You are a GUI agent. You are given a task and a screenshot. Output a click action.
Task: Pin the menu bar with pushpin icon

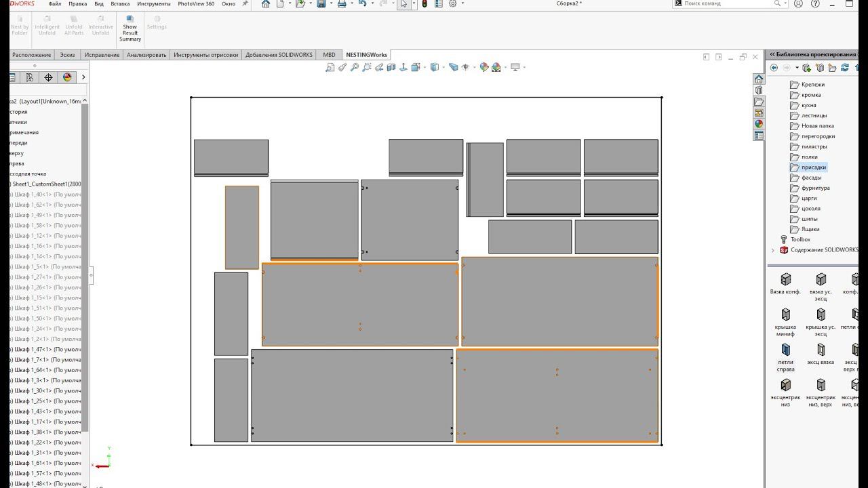245,3
